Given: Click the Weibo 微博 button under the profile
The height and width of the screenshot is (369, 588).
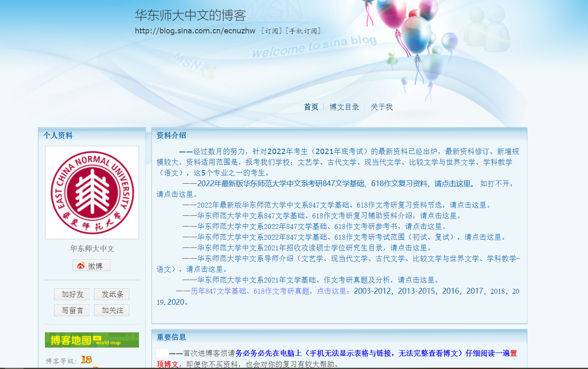Looking at the screenshot, I should click(92, 266).
